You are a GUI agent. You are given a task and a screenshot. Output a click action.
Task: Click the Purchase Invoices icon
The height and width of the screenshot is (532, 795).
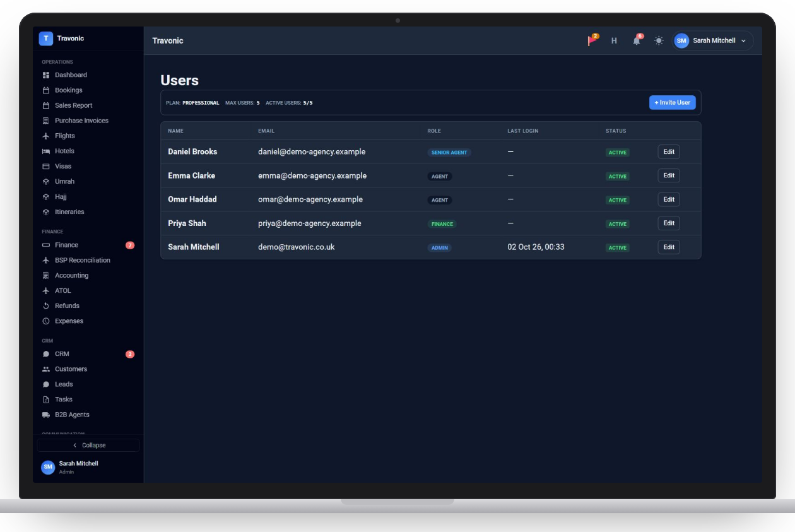45,121
